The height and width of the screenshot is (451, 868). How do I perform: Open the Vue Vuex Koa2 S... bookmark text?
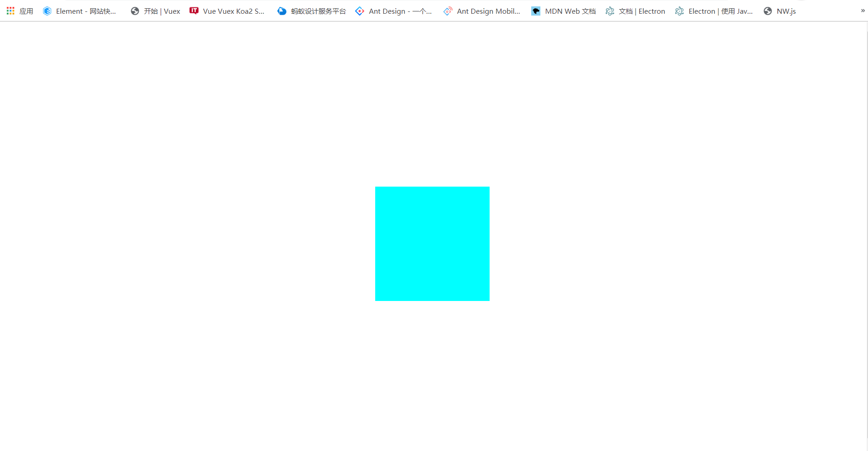[x=233, y=11]
